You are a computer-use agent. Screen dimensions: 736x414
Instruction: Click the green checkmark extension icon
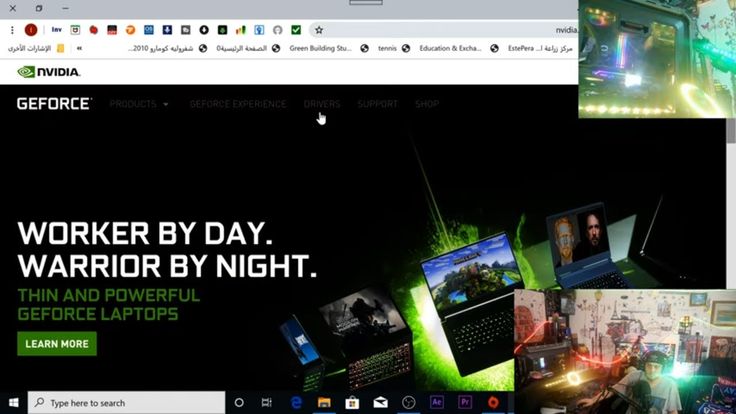coord(296,30)
